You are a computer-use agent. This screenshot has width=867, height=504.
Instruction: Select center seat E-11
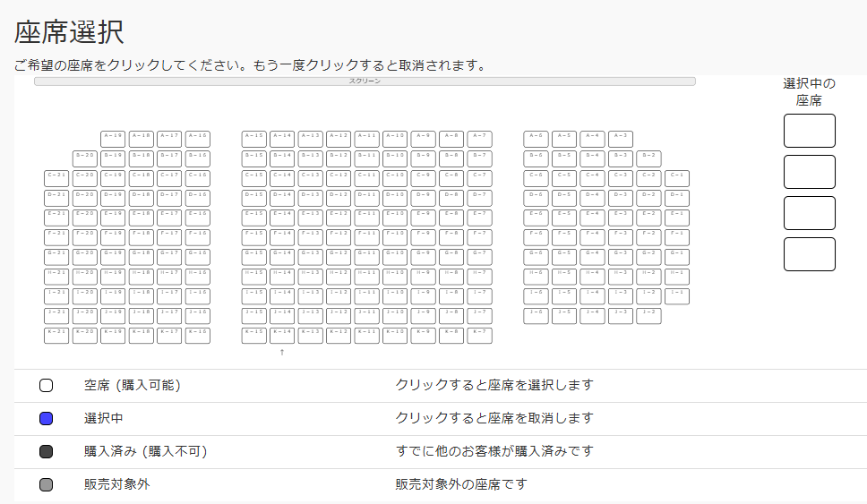366,217
